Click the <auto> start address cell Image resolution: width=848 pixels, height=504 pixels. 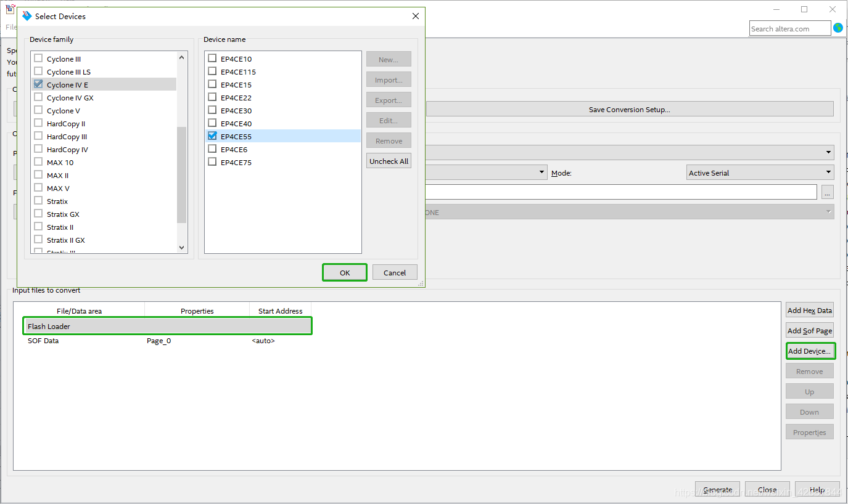(x=263, y=341)
